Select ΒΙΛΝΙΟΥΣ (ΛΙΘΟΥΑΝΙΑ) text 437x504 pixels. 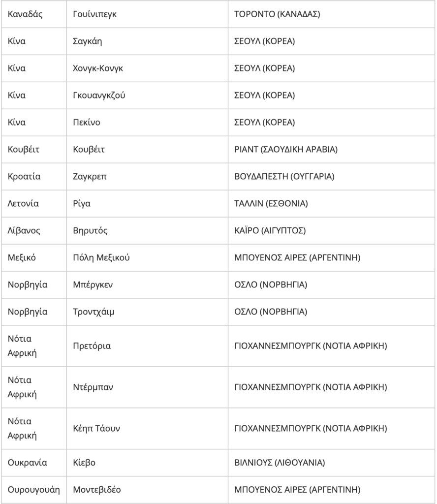[280, 463]
